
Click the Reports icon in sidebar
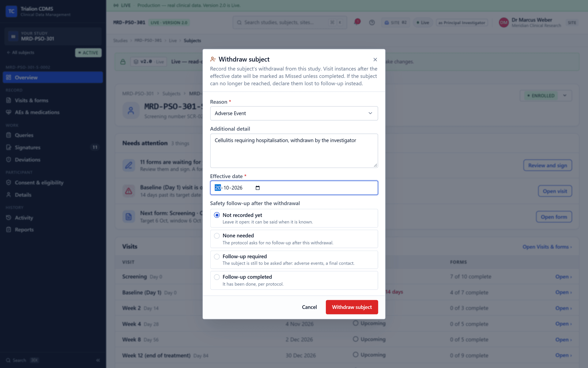pos(9,230)
